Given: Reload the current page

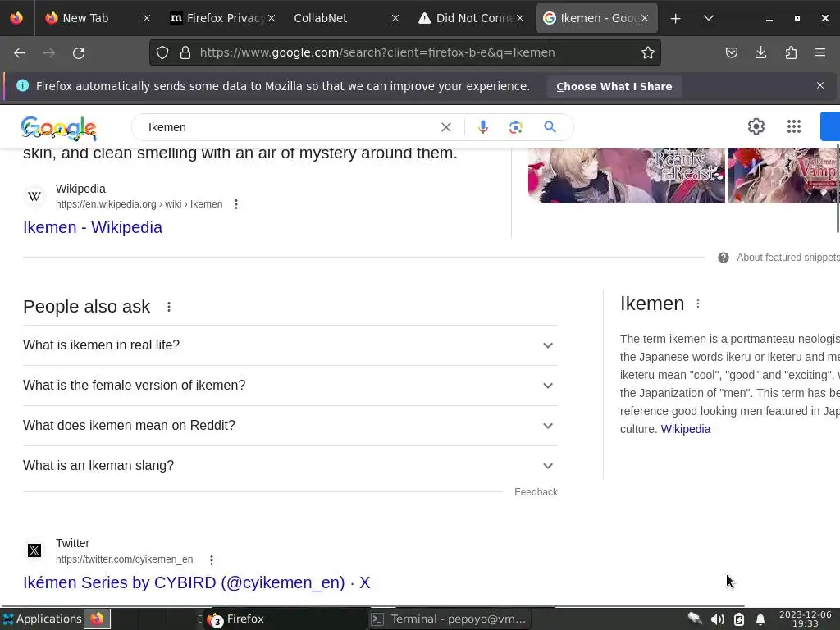Looking at the screenshot, I should point(79,52).
